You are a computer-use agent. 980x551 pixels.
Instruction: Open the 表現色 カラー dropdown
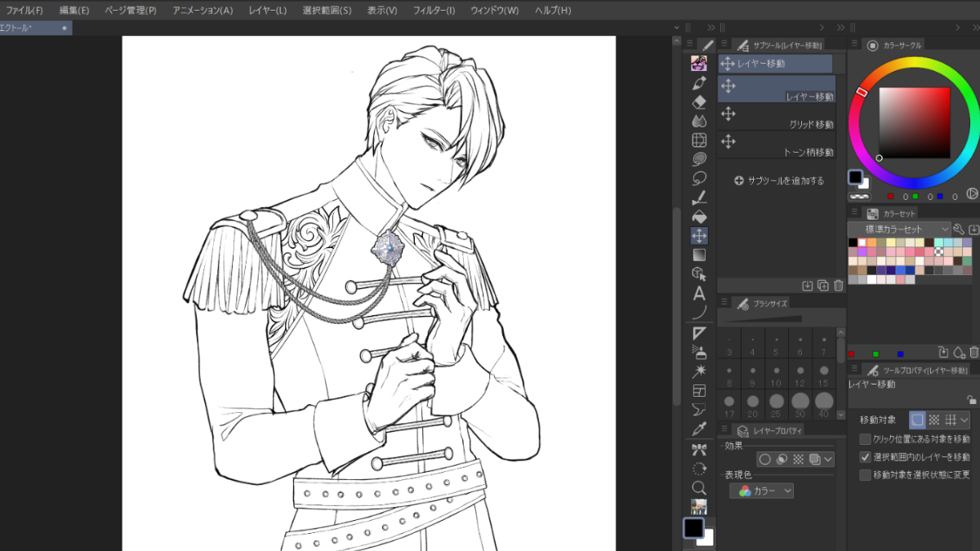763,491
